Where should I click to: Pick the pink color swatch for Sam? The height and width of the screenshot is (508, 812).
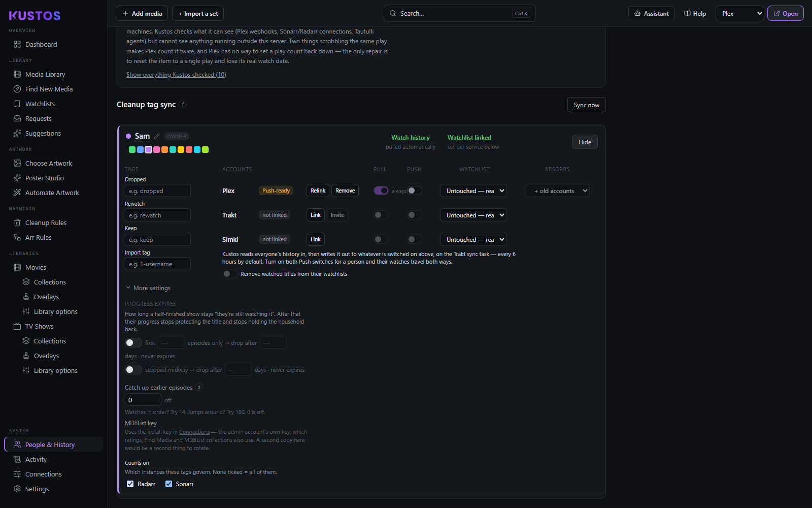pos(157,149)
